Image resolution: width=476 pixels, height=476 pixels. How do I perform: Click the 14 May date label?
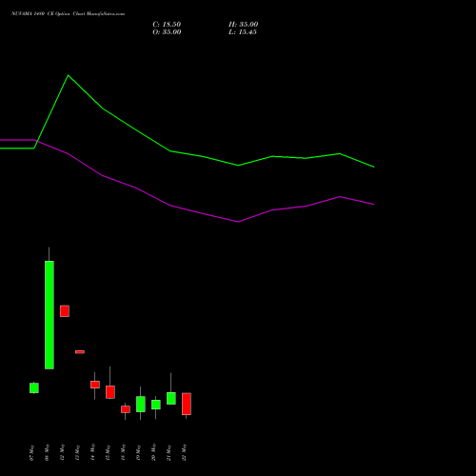pyautogui.click(x=92, y=452)
